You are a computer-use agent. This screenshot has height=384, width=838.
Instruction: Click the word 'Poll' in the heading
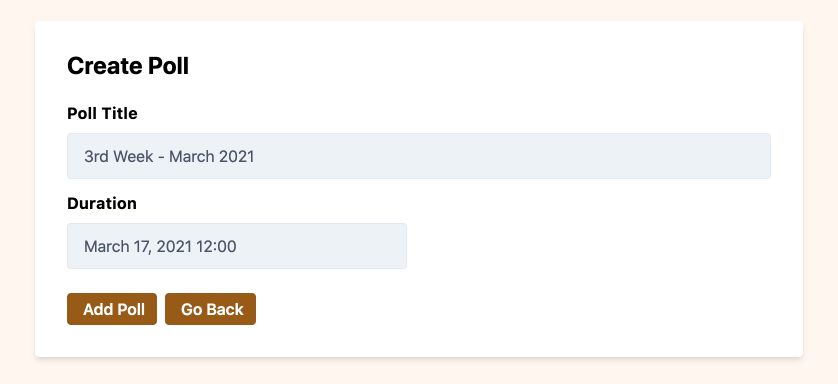pyautogui.click(x=168, y=66)
